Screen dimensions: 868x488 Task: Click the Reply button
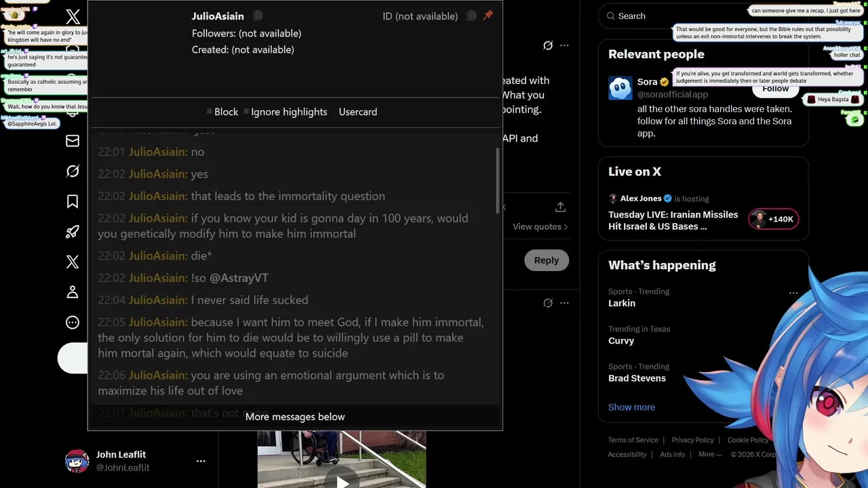pyautogui.click(x=547, y=260)
